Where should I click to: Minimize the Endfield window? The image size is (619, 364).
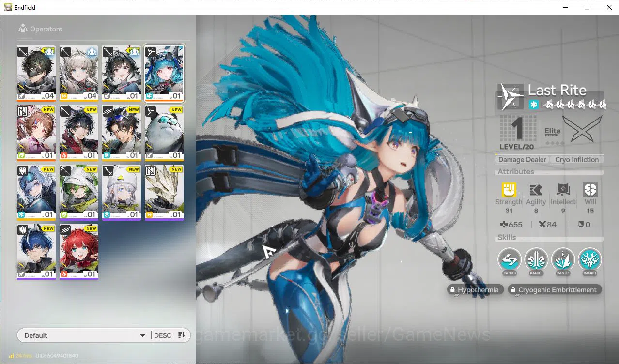[565, 7]
